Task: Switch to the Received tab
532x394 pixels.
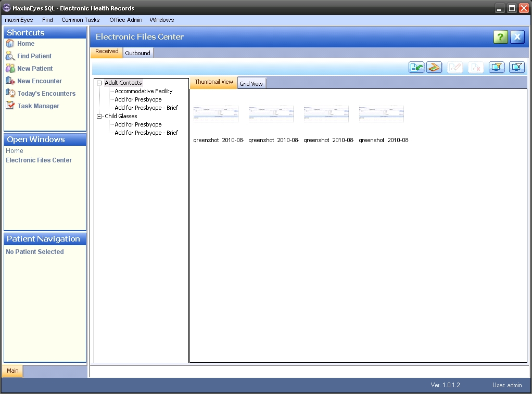Action: [107, 52]
